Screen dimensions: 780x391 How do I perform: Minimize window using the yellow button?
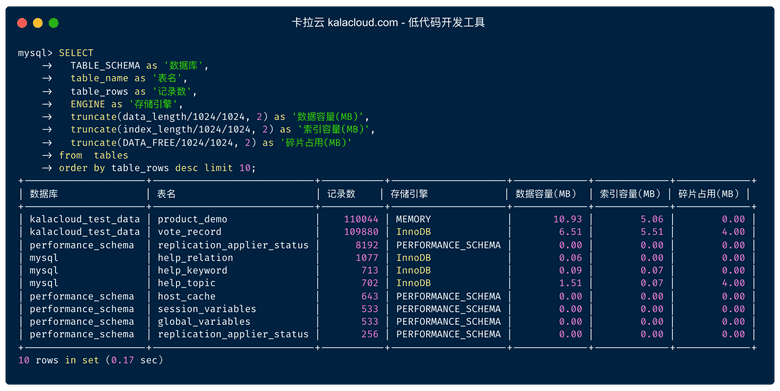(x=38, y=23)
